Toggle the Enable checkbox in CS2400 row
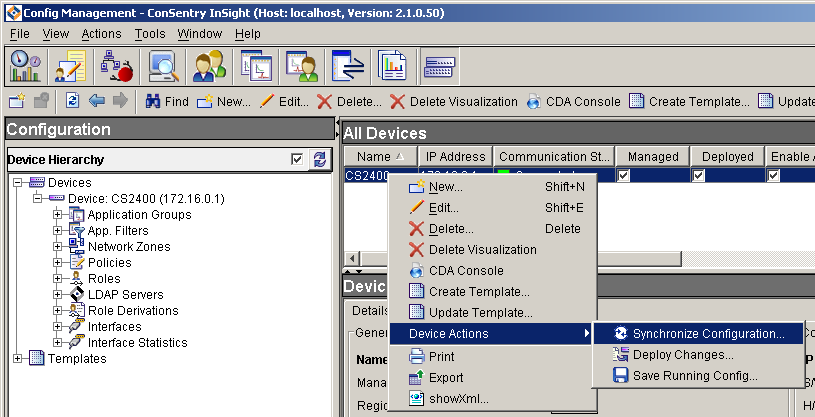Image resolution: width=815 pixels, height=417 pixels. [x=773, y=176]
